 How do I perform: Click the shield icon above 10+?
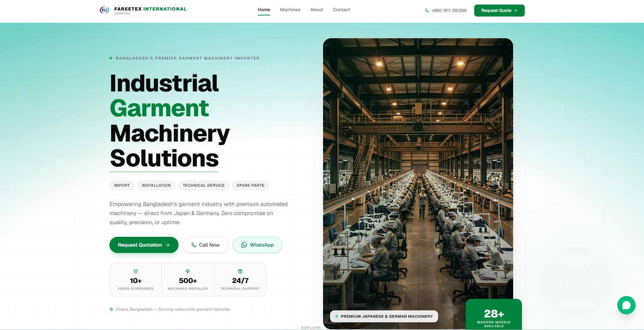(136, 271)
